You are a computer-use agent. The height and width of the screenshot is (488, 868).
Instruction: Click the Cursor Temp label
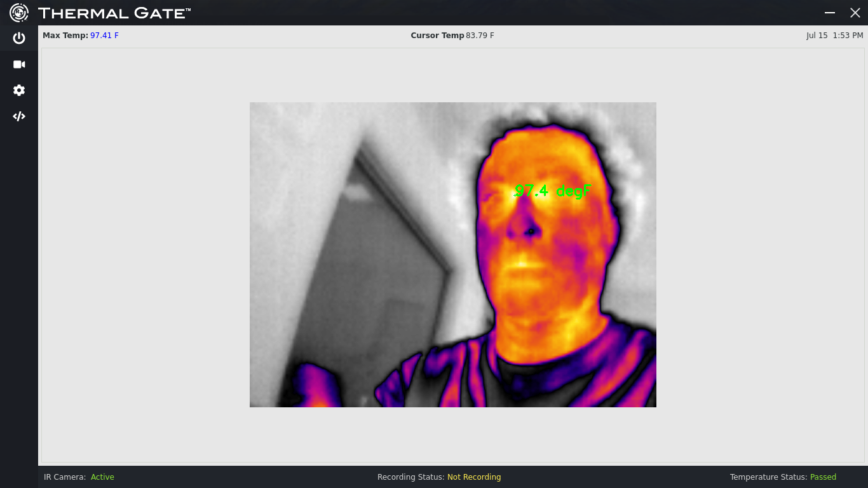437,36
